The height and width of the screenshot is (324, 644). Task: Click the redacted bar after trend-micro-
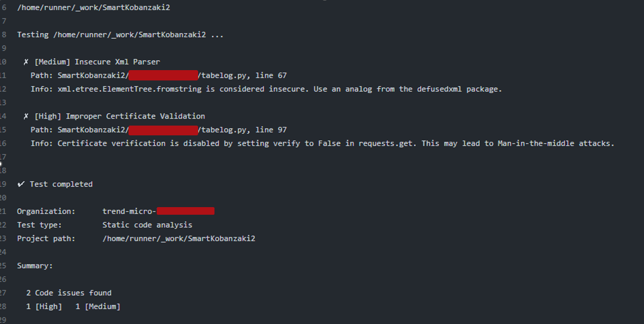point(185,211)
